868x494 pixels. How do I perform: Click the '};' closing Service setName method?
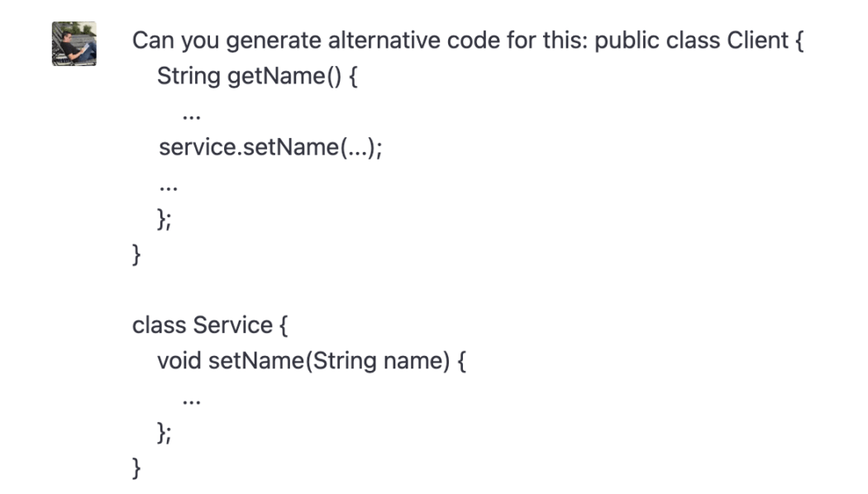click(x=165, y=433)
